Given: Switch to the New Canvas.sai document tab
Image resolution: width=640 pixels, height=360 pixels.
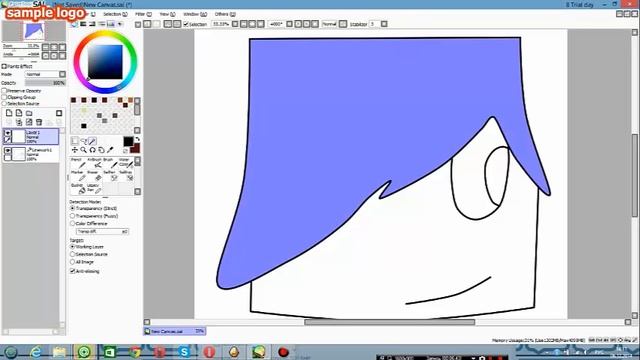Looking at the screenshot, I should pyautogui.click(x=175, y=331).
